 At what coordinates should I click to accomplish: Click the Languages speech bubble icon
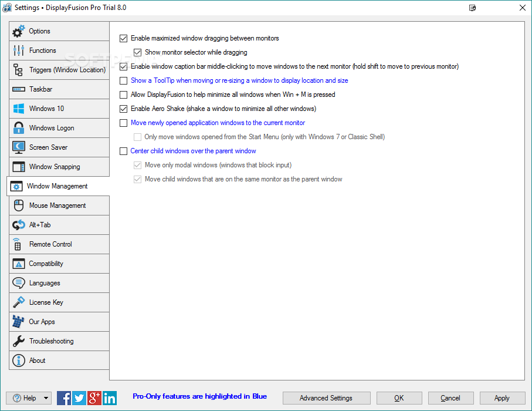(x=18, y=283)
